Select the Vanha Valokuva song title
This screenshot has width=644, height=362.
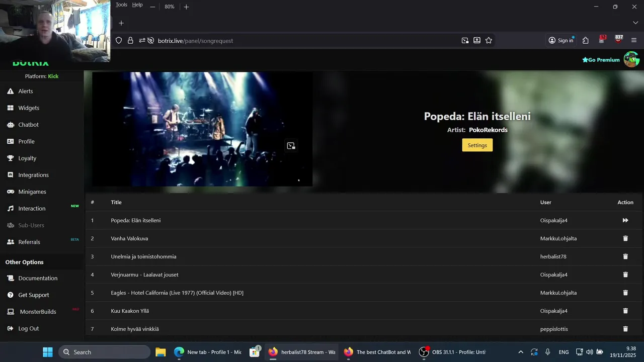[x=129, y=238]
